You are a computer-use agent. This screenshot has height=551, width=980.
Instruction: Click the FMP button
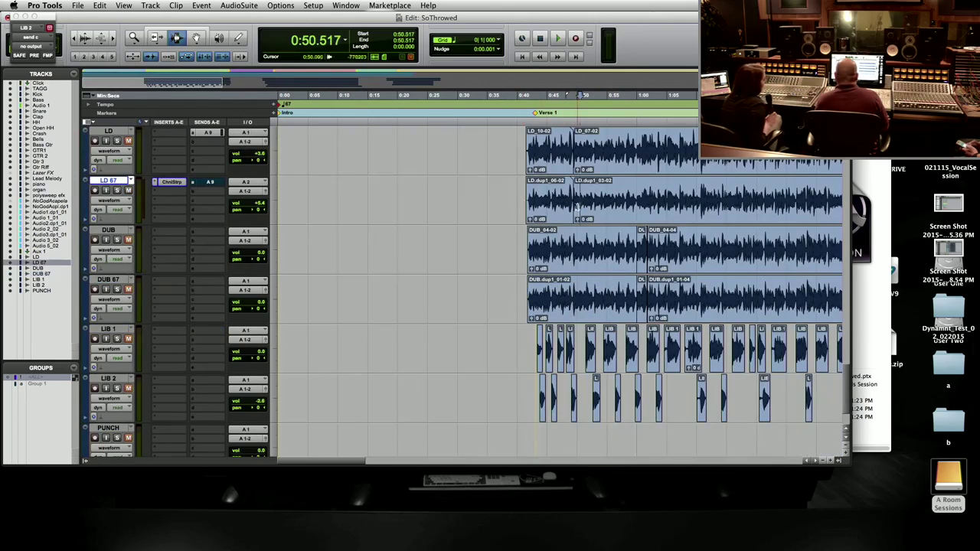pos(47,56)
